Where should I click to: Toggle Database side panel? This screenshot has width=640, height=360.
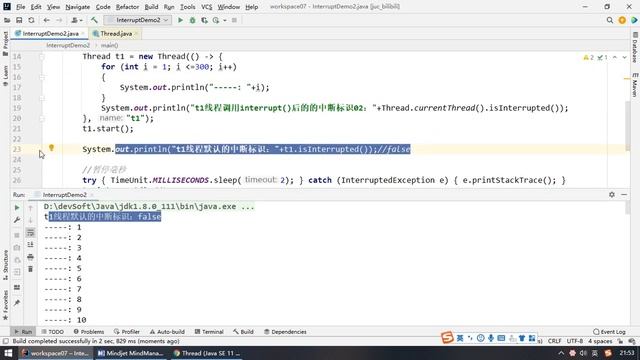[635, 47]
